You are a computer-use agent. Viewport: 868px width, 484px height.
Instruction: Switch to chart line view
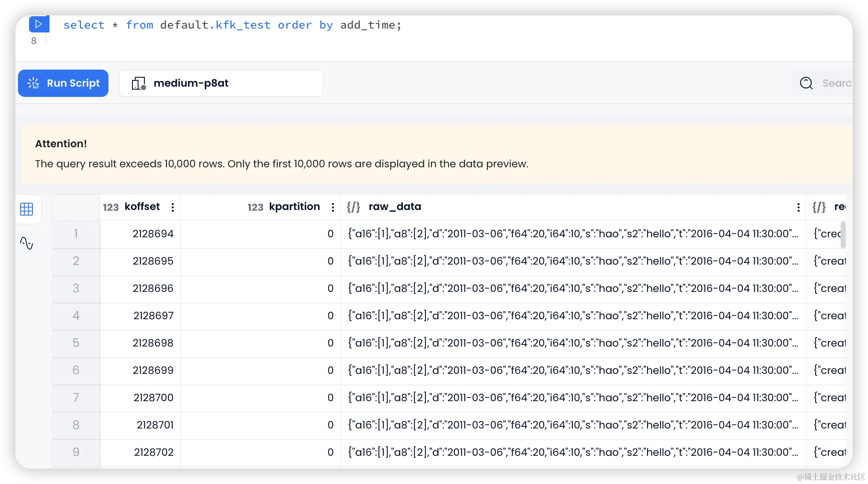click(26, 243)
